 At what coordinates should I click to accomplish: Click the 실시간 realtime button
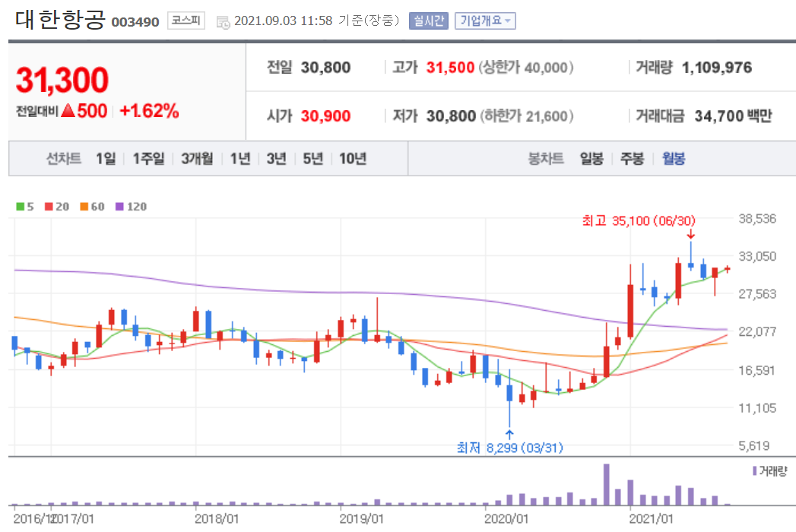429,21
